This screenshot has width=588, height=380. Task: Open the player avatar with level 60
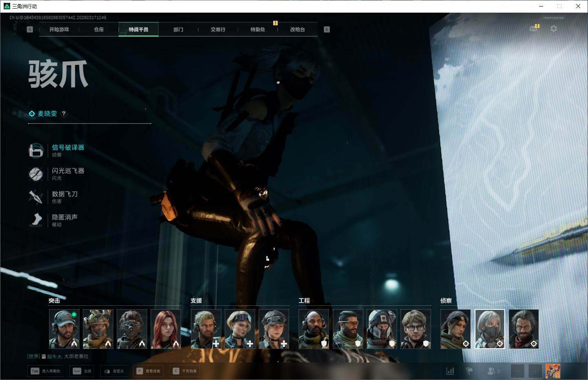tap(553, 371)
